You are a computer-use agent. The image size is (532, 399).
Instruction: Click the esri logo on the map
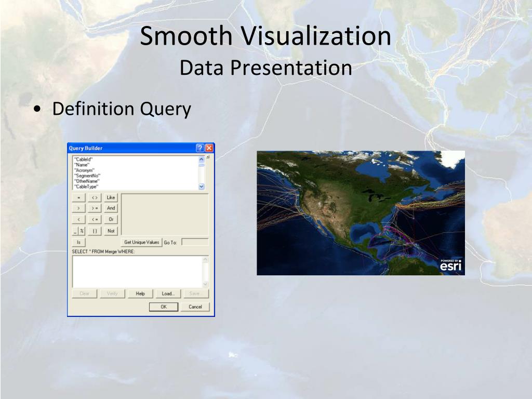pyautogui.click(x=450, y=265)
